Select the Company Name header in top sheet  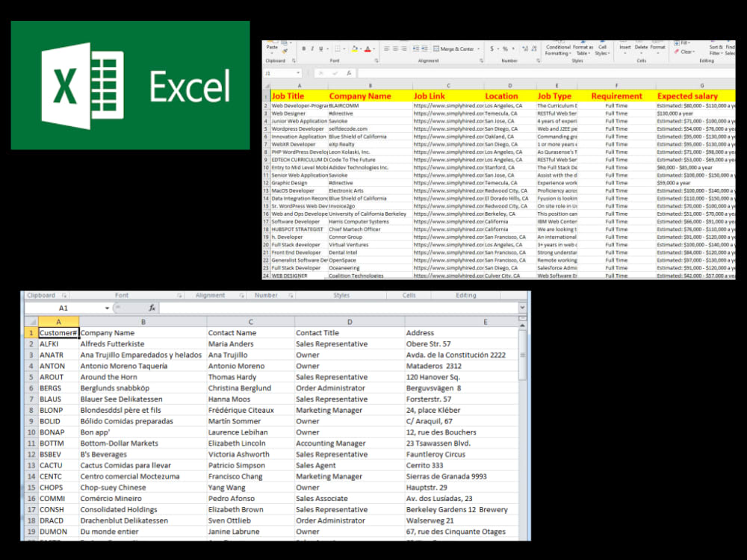click(371, 96)
